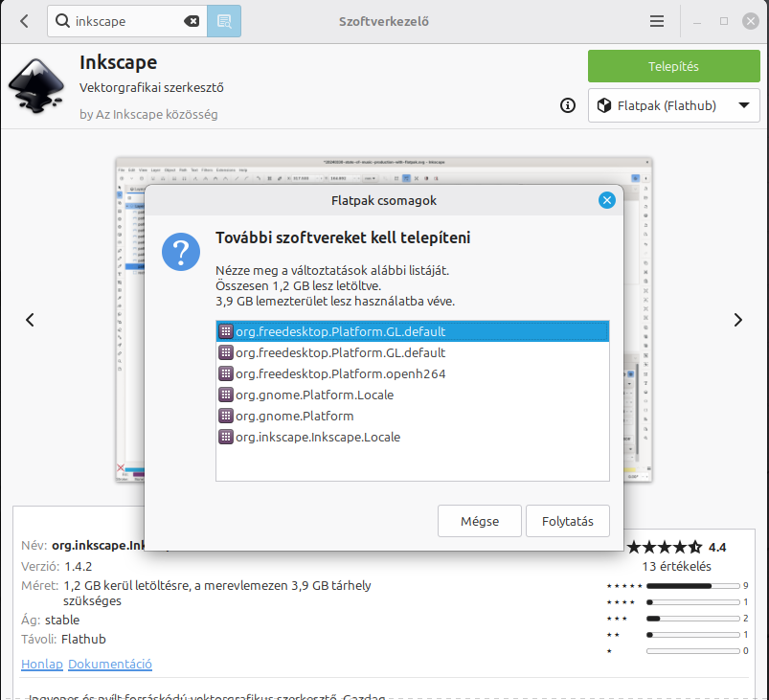Click the package icon beside org.freedesktop.Platform.openh264
The width and height of the screenshot is (769, 700).
[x=226, y=373]
